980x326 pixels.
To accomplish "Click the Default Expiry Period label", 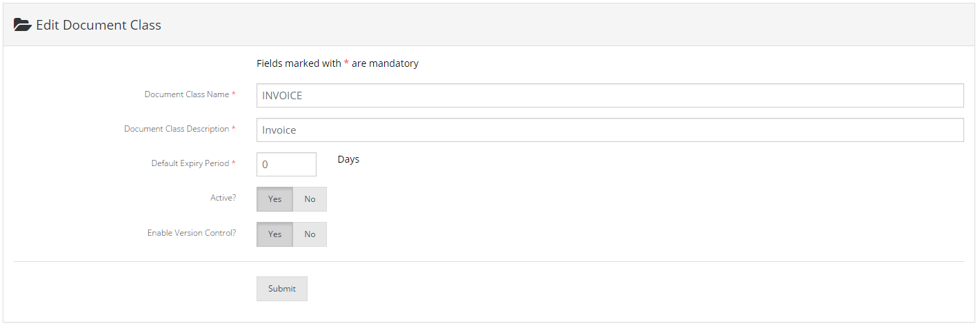I will pyautogui.click(x=190, y=163).
